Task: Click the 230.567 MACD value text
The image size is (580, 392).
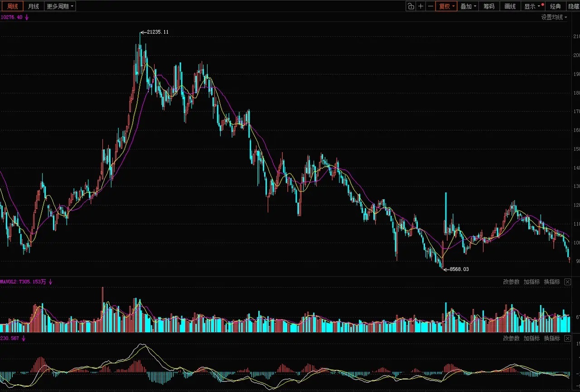Action: coord(10,338)
